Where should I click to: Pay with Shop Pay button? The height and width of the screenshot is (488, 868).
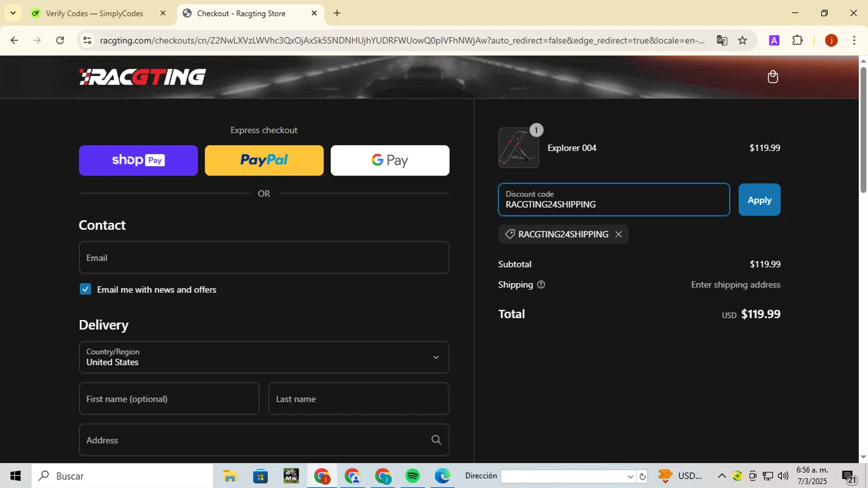click(138, 160)
